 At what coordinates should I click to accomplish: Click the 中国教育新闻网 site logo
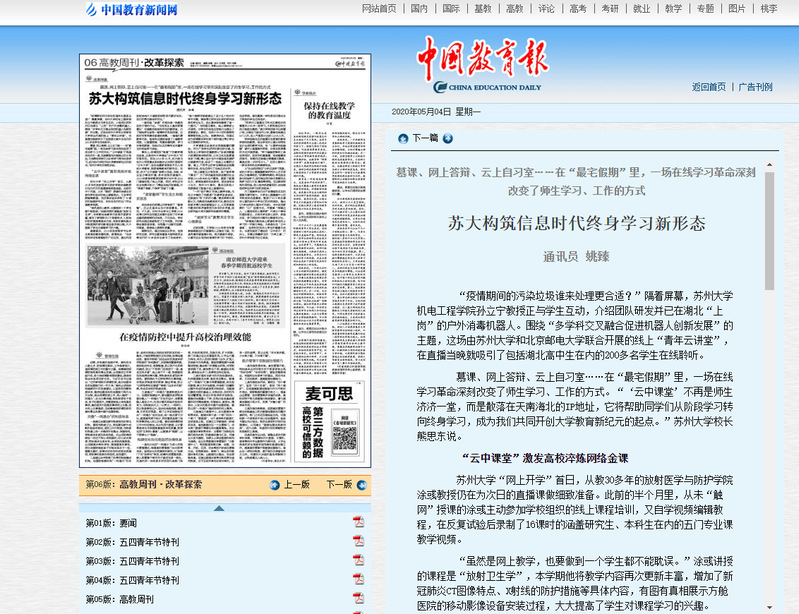pyautogui.click(x=130, y=11)
